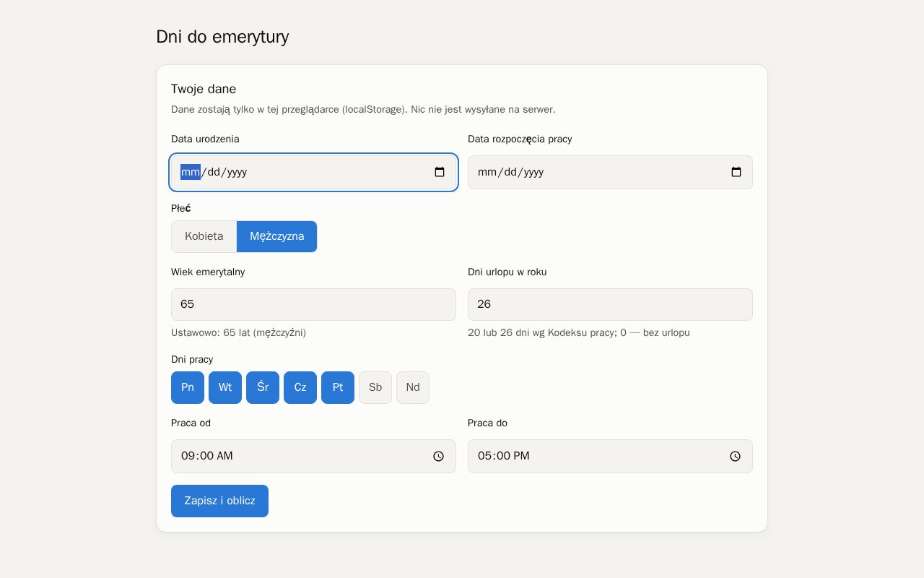Click the 'Płeć' label

click(x=181, y=208)
